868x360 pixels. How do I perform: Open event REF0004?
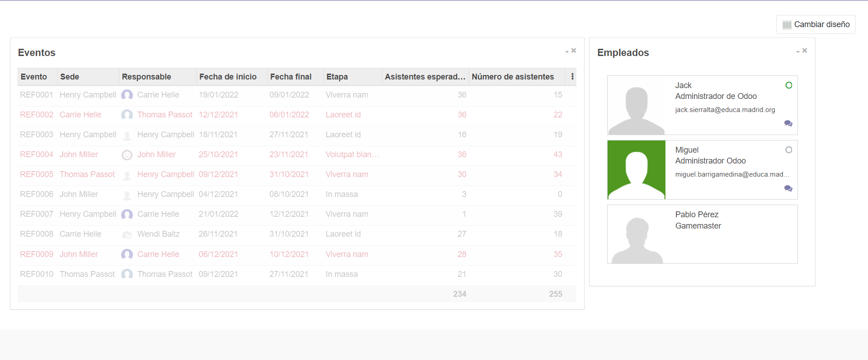[x=37, y=154]
